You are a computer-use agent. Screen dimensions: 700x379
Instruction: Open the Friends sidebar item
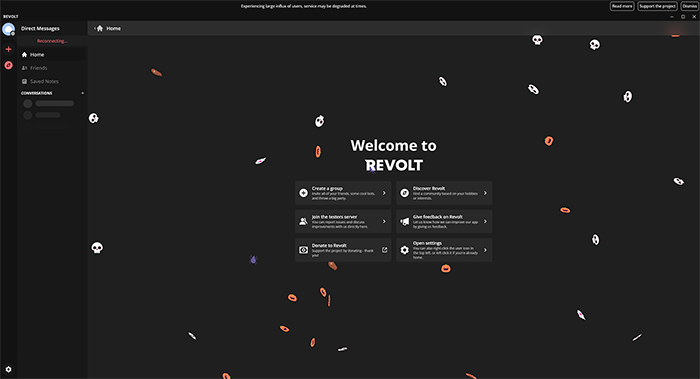click(x=53, y=68)
